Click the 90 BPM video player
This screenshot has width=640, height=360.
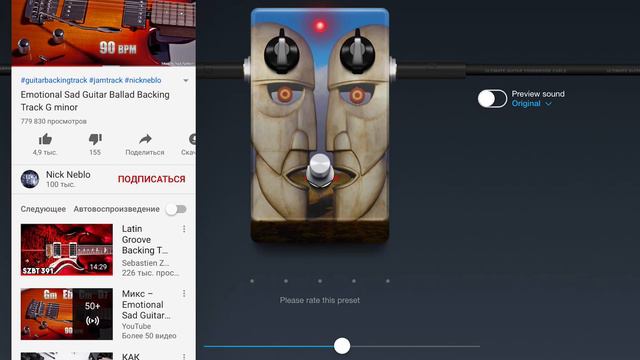(104, 33)
